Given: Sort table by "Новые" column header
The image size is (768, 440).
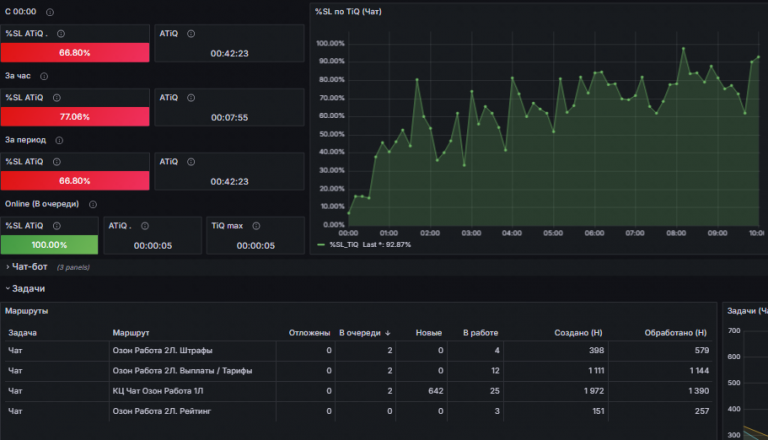Looking at the screenshot, I should 429,332.
